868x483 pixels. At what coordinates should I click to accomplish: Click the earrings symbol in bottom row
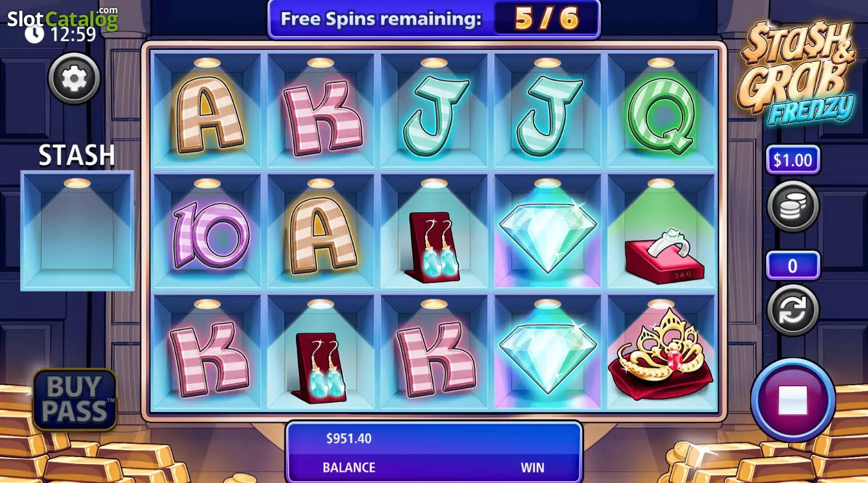(x=321, y=367)
